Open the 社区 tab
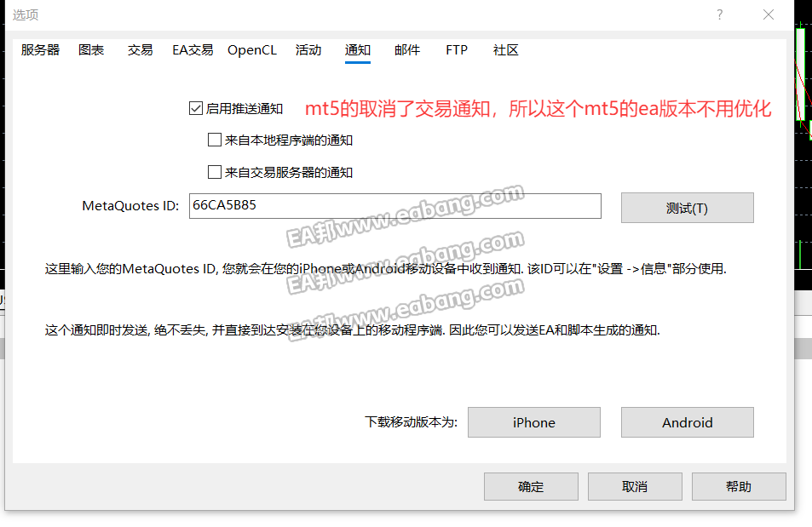812x527 pixels. [505, 50]
